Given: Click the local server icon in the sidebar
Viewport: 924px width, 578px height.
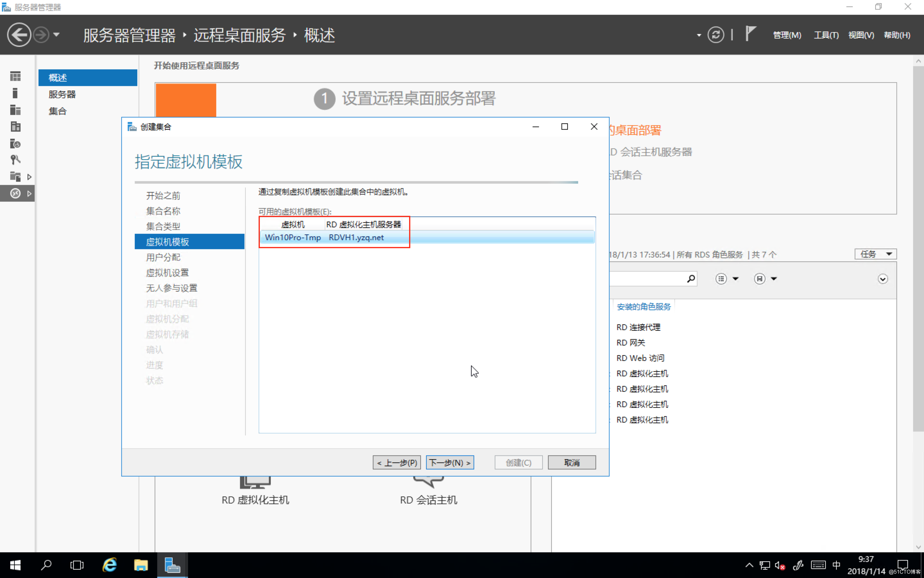Looking at the screenshot, I should point(15,93).
